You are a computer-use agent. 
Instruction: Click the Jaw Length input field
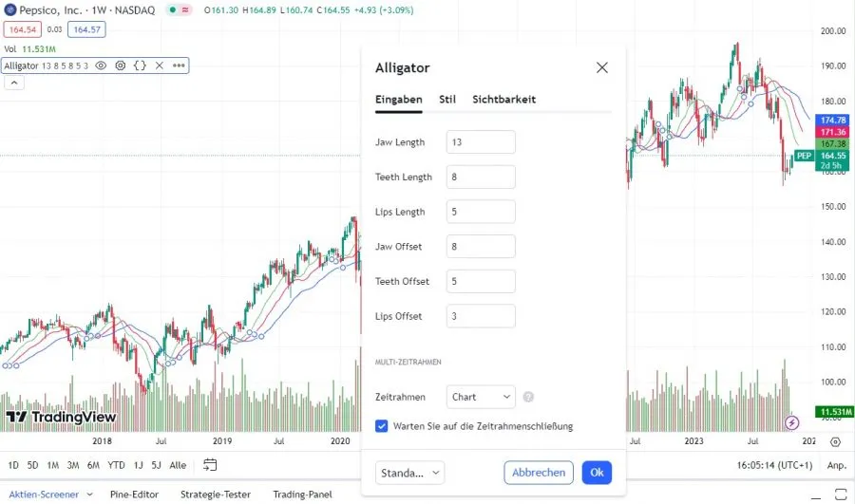(x=481, y=142)
